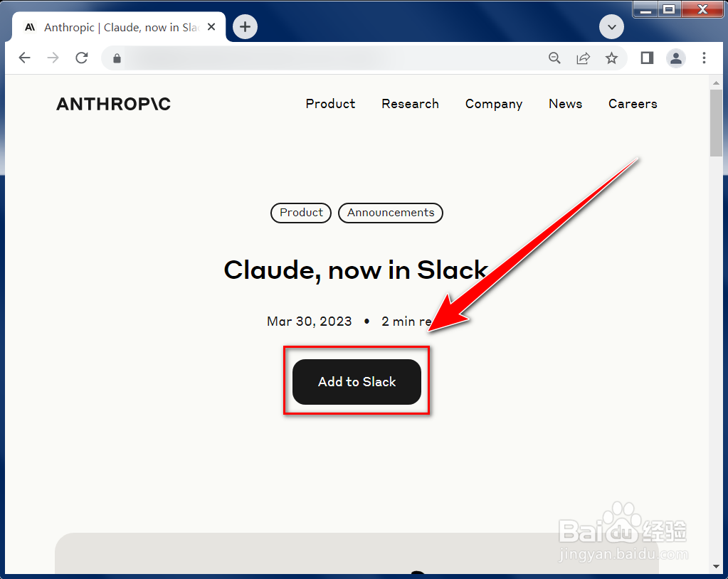
Task: Click the browser forward arrow
Action: coord(53,58)
